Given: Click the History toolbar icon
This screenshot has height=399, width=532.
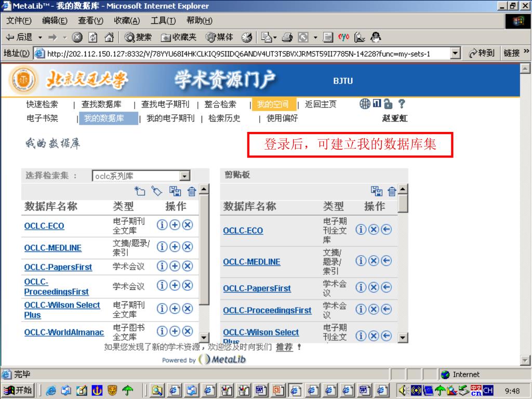Looking at the screenshot, I should [247, 37].
